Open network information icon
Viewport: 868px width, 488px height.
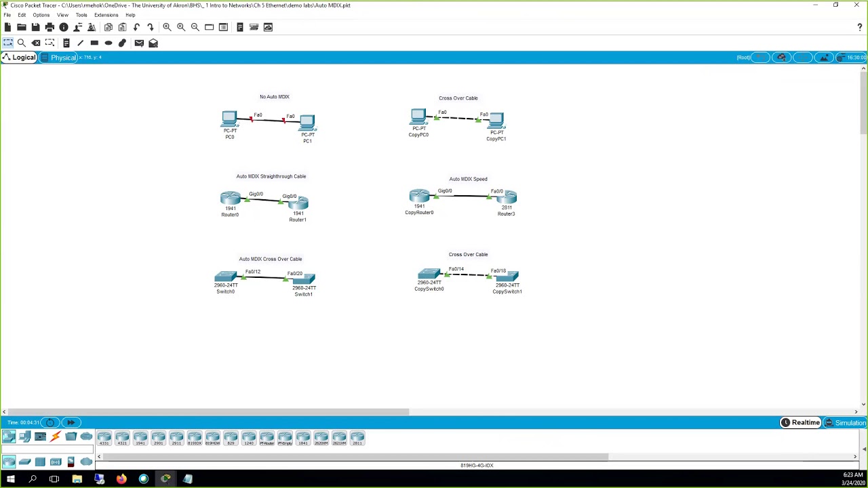(x=64, y=27)
